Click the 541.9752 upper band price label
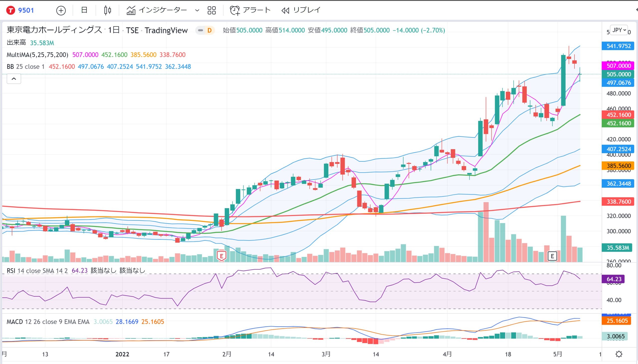This screenshot has width=638, height=364. click(x=618, y=46)
